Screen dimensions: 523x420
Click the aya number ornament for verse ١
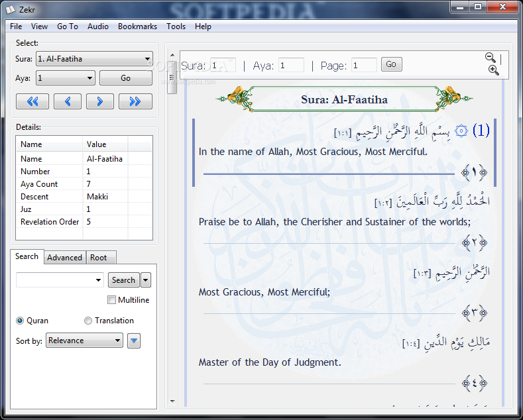pos(474,173)
